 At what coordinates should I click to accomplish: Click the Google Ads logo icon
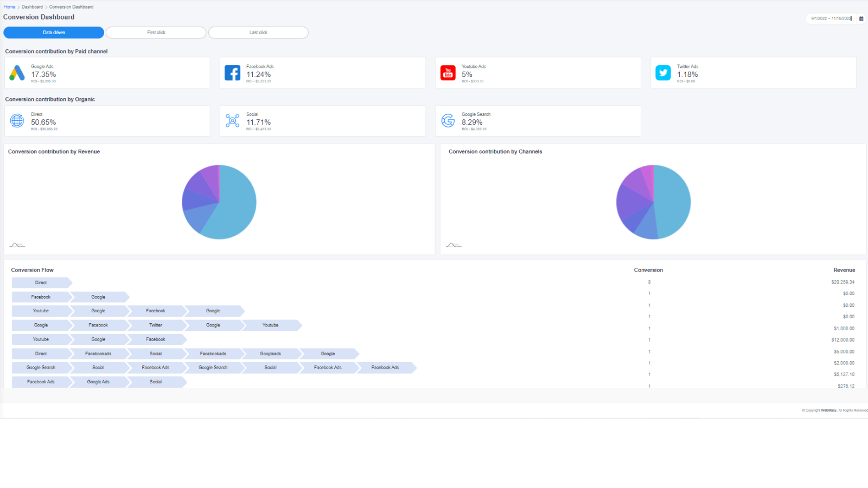(x=17, y=73)
